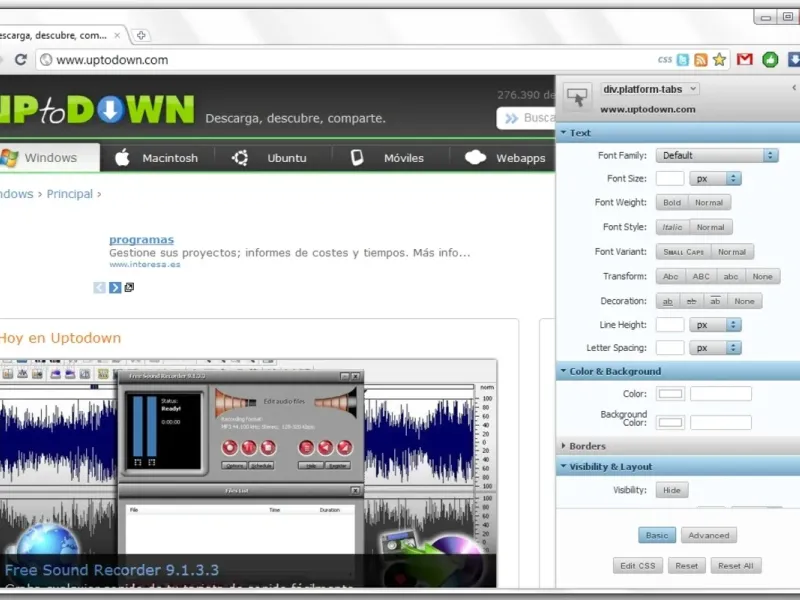
Task: Enable Small Caps font variant
Action: pyautogui.click(x=684, y=252)
